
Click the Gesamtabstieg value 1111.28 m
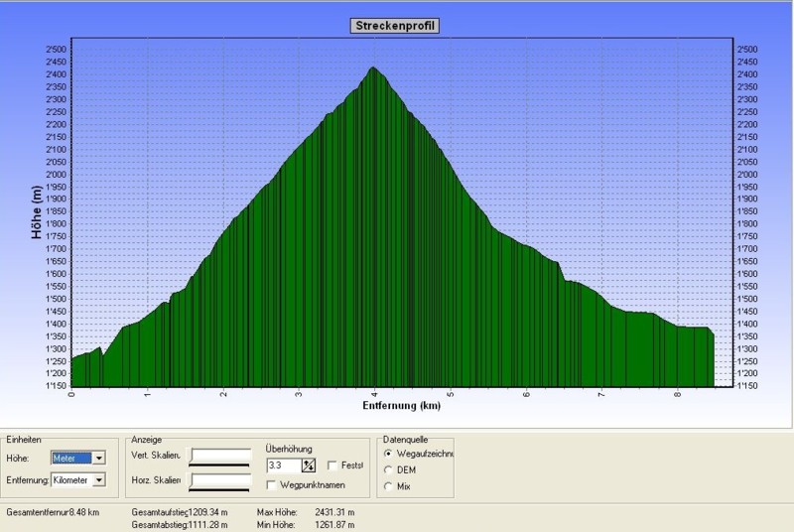pos(203,524)
